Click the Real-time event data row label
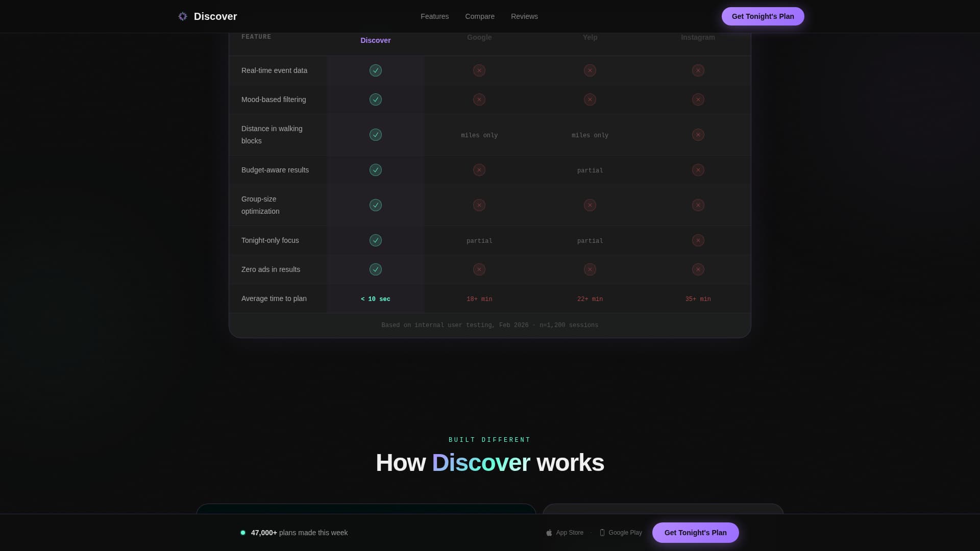The height and width of the screenshot is (551, 980). pyautogui.click(x=275, y=70)
